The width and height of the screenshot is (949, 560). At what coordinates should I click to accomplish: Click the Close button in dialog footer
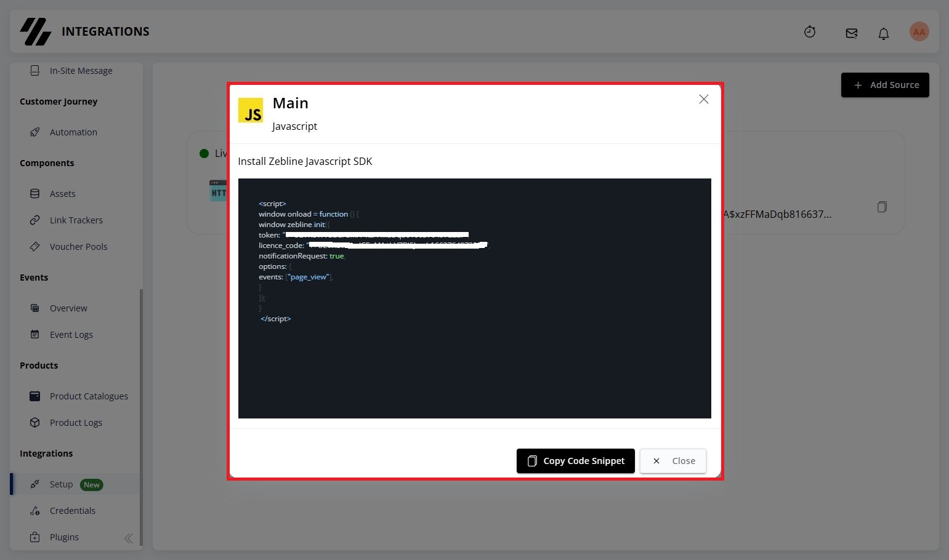pyautogui.click(x=673, y=461)
